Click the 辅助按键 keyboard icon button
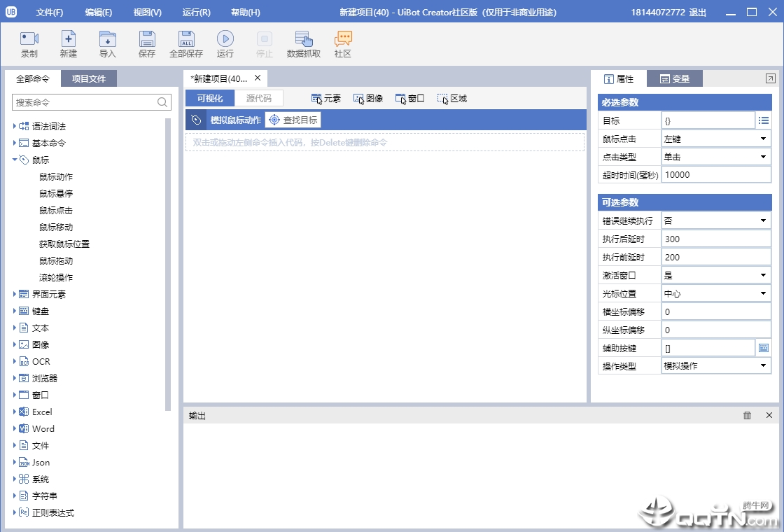Viewport: 784px width, 532px height. click(x=764, y=348)
